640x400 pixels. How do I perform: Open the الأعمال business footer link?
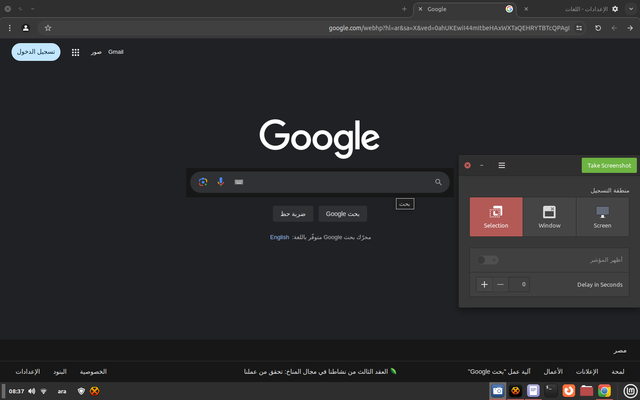pyautogui.click(x=553, y=372)
